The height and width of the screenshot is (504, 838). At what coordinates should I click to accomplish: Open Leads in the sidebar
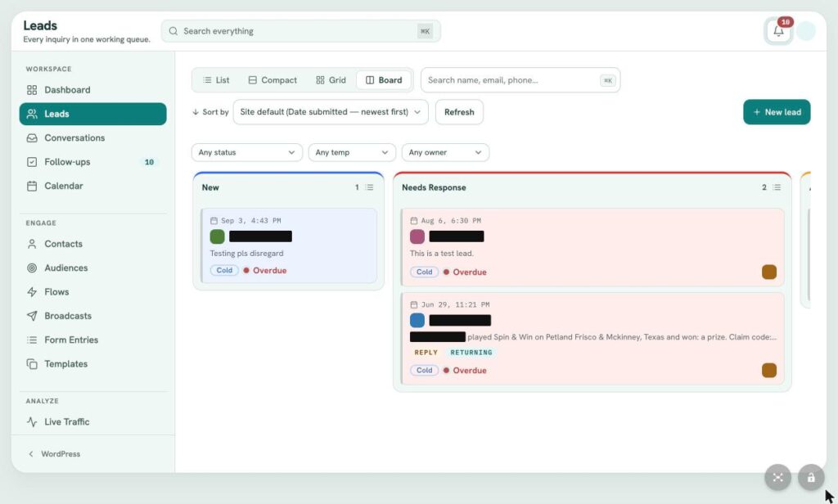[x=93, y=114]
